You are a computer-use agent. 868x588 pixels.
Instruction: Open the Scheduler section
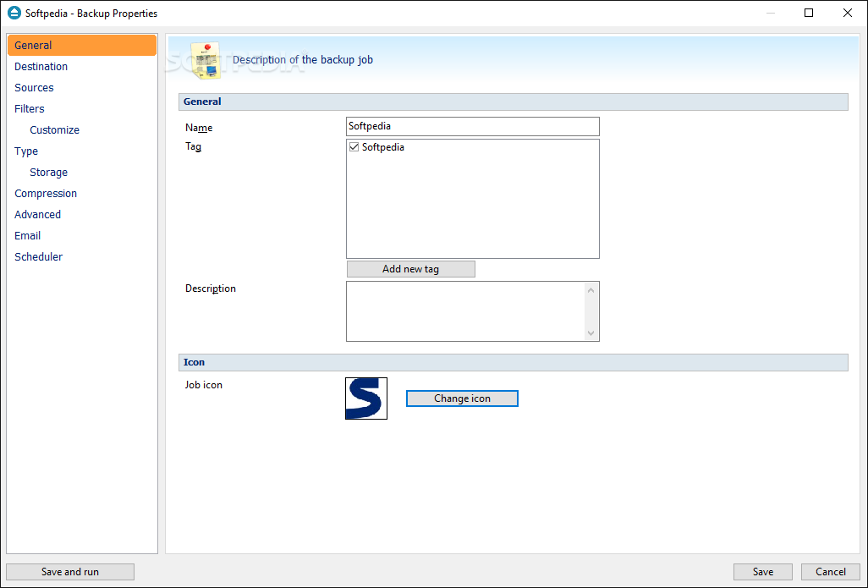[38, 256]
